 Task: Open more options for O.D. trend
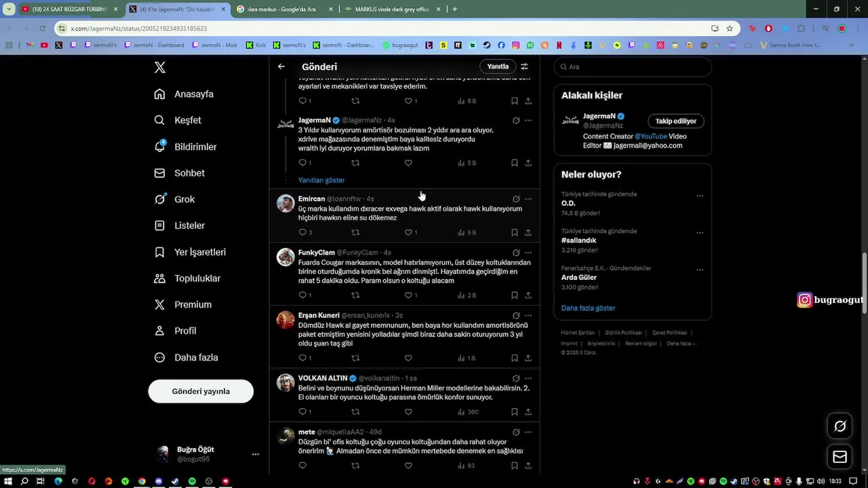pos(700,196)
